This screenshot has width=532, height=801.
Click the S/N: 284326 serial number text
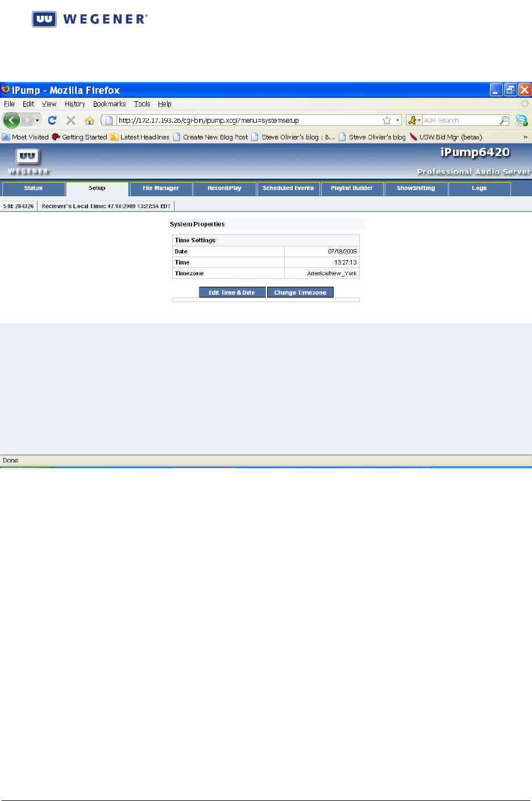pyautogui.click(x=18, y=206)
